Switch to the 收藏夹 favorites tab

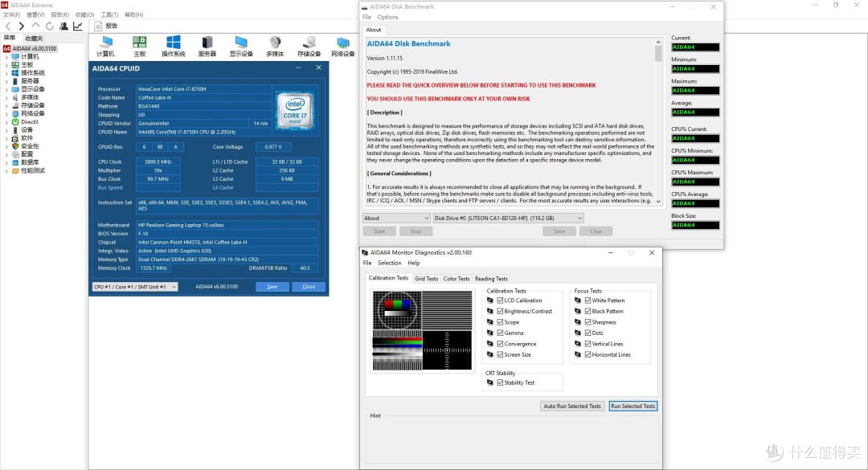(x=34, y=39)
